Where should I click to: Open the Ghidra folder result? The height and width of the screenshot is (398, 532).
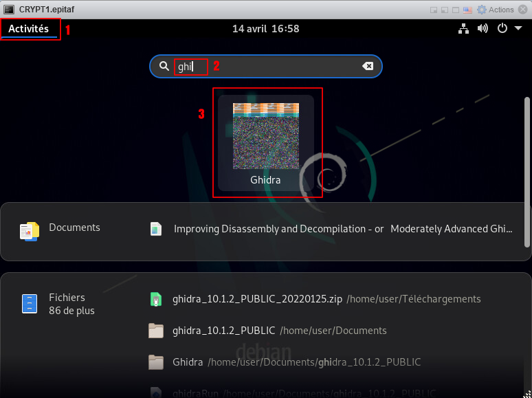(188, 362)
